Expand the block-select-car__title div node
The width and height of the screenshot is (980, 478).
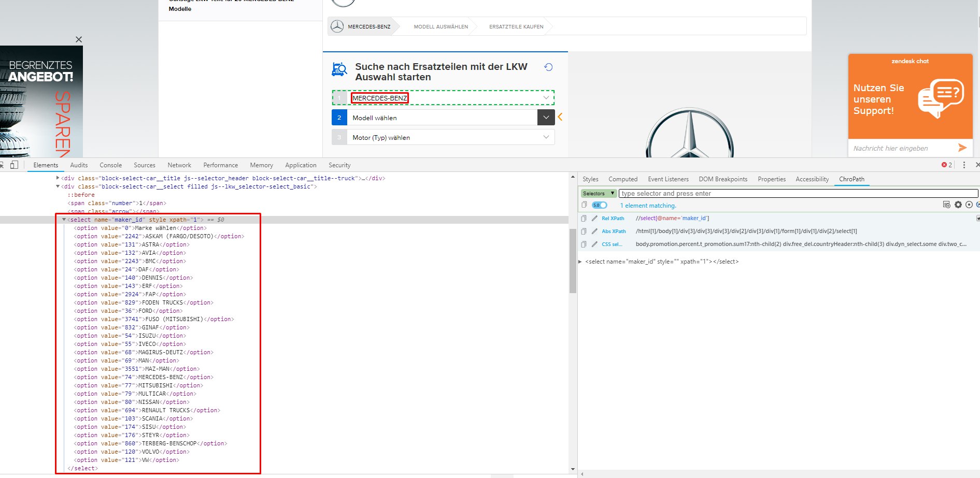pos(58,178)
